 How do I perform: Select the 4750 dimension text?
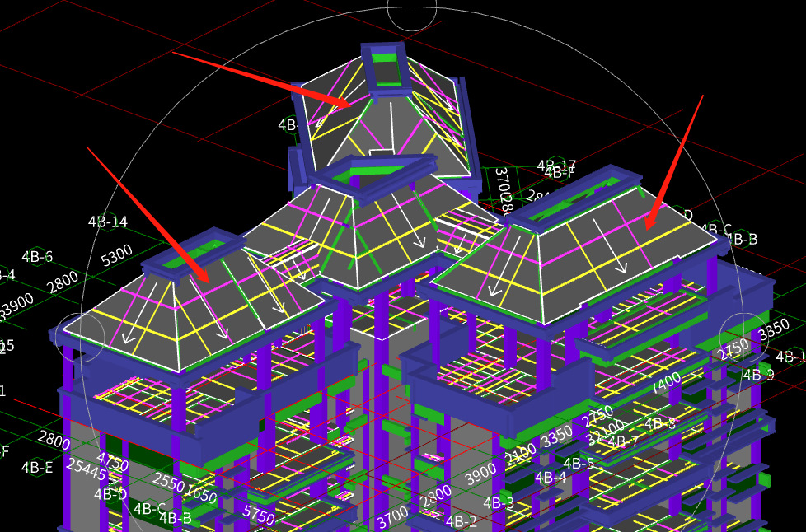112,461
